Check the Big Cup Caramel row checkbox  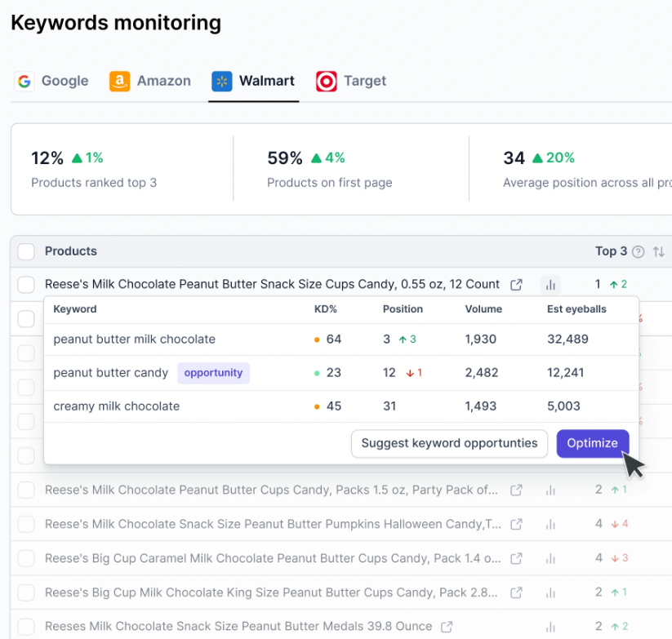[x=26, y=558]
